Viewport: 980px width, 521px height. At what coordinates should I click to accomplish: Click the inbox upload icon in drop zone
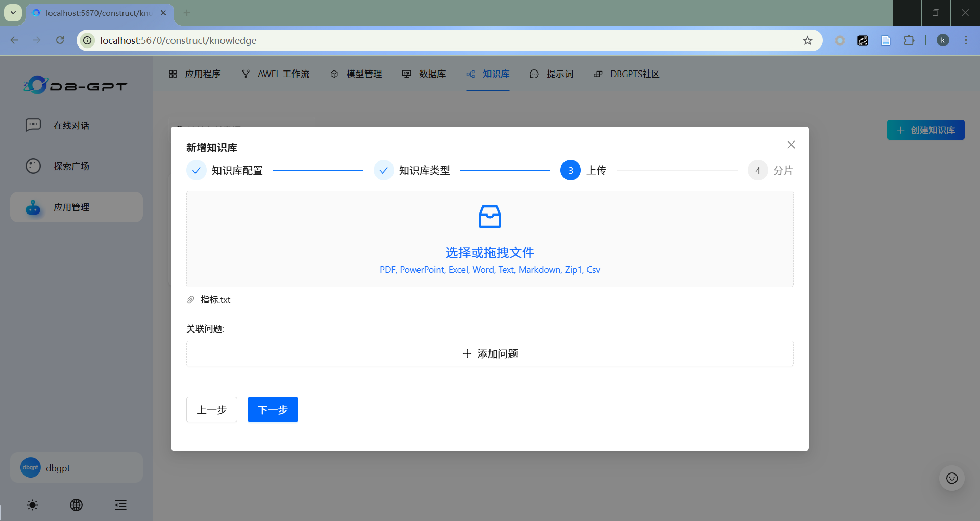489,217
